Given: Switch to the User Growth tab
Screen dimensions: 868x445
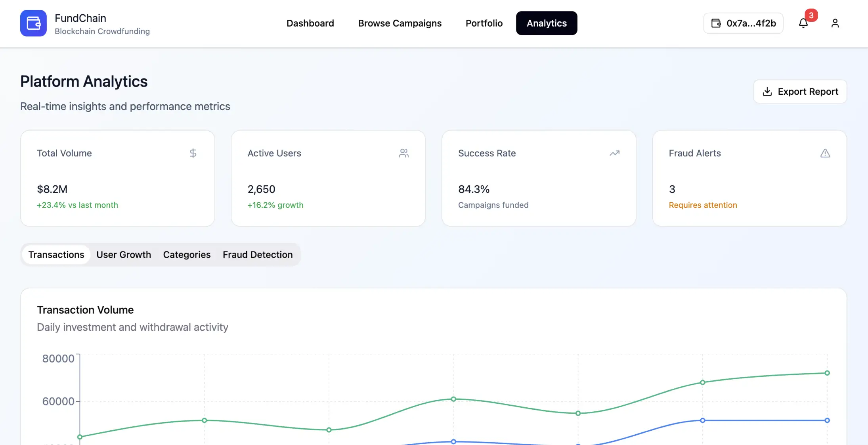Looking at the screenshot, I should point(124,254).
